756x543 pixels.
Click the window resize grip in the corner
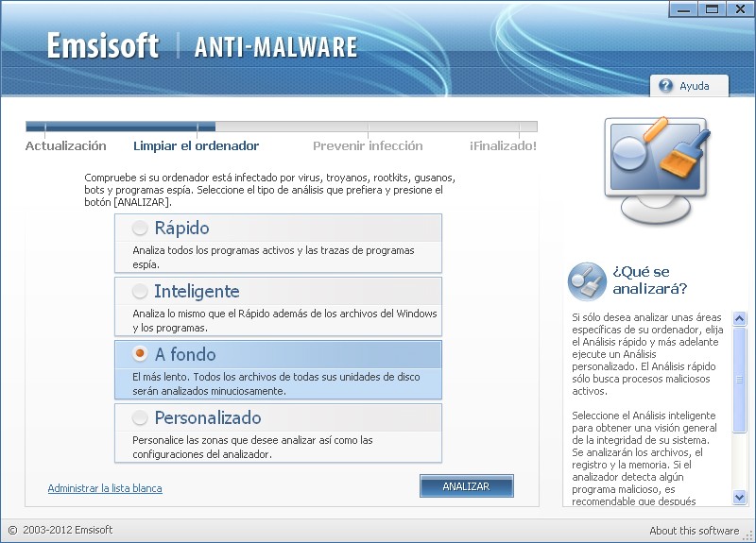749,535
